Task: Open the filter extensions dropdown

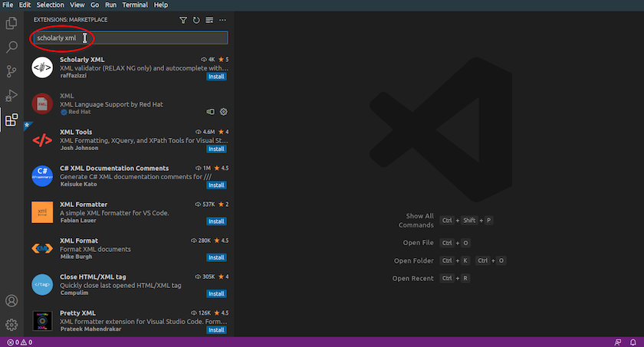Action: 183,20
